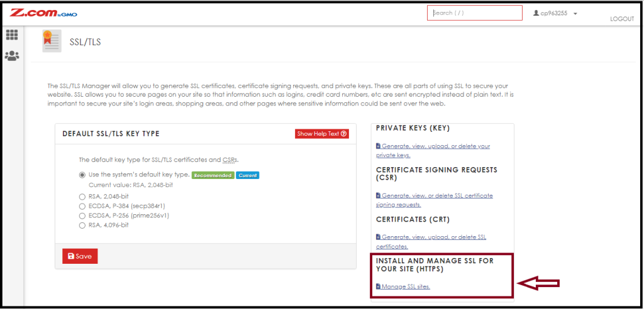
Task: Click the user avatar icon beside cp963255
Action: tap(536, 13)
